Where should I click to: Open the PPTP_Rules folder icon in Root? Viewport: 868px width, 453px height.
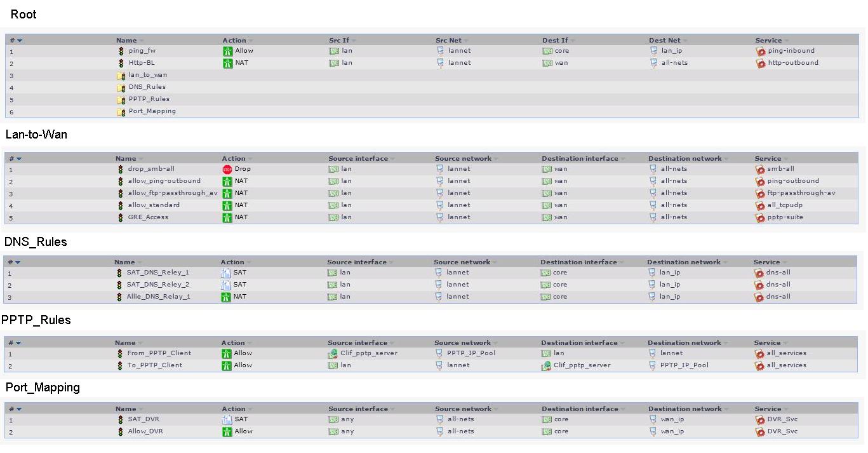point(121,99)
